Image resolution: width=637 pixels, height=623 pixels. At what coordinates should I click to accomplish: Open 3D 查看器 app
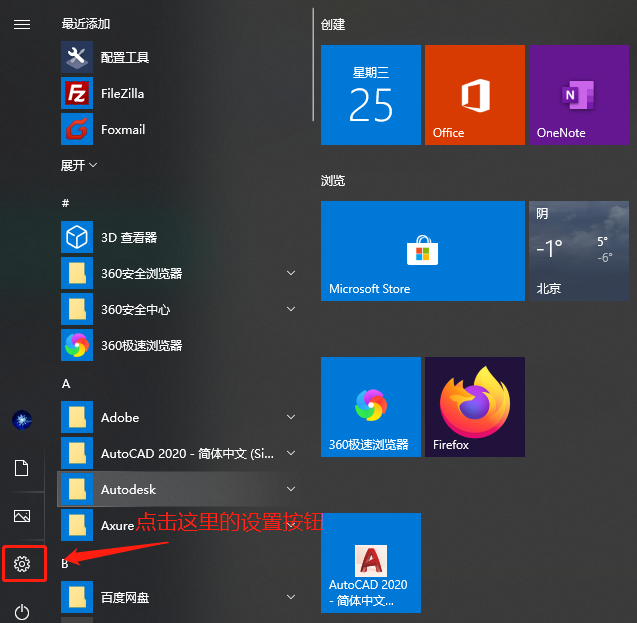pyautogui.click(x=179, y=237)
